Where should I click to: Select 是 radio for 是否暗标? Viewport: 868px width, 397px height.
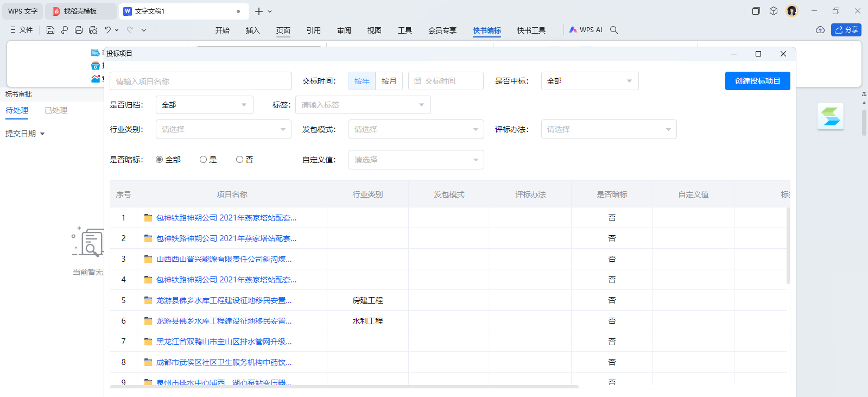coord(203,160)
